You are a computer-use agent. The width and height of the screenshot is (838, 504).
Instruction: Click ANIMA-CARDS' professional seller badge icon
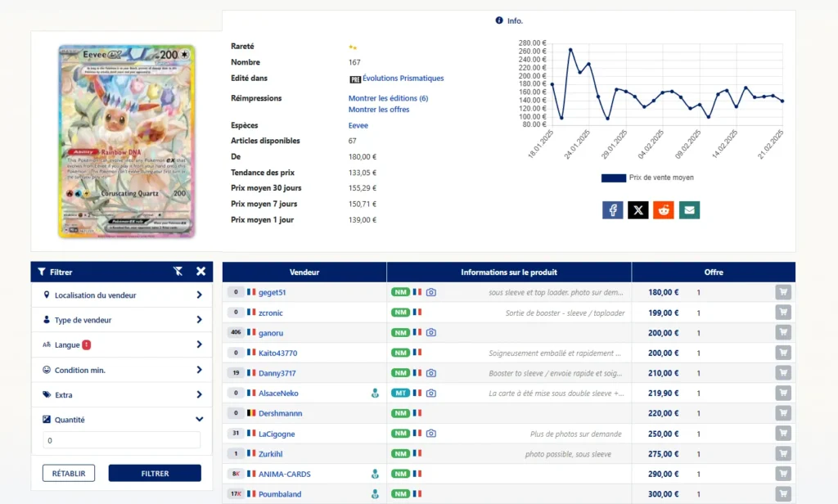[375, 474]
